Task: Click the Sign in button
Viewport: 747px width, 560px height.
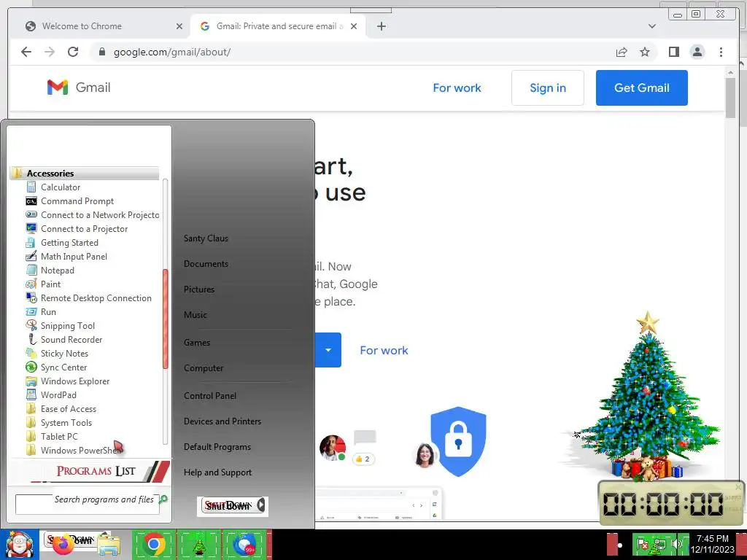Action: tap(548, 87)
